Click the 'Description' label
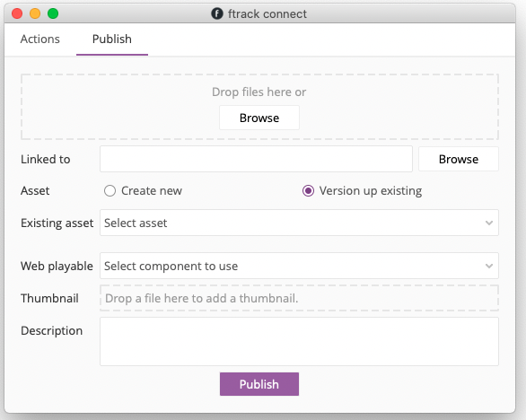The width and height of the screenshot is (526, 420). (x=52, y=331)
